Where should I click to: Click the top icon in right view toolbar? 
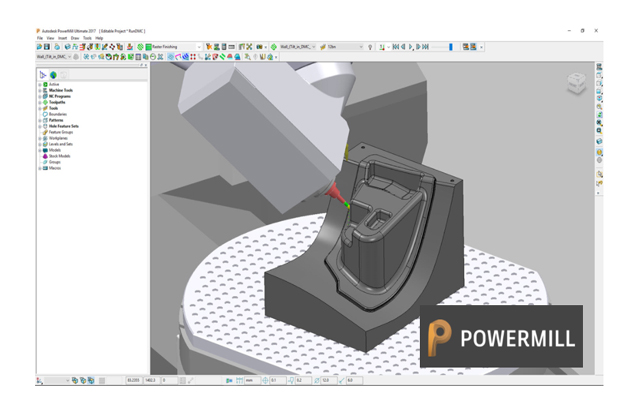coord(599,67)
